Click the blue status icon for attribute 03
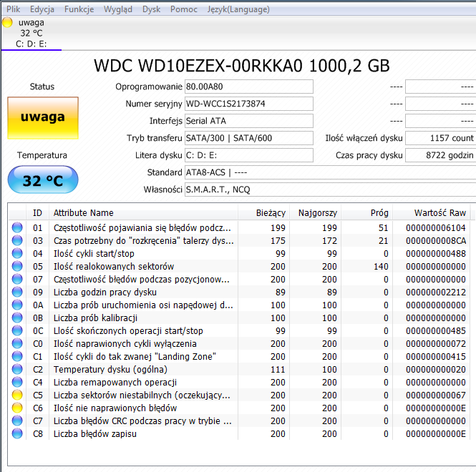 (x=17, y=240)
